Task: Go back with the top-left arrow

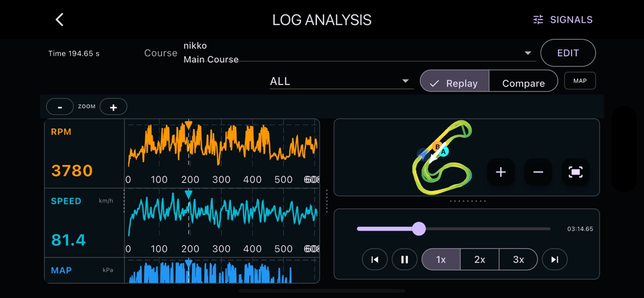Action: (59, 19)
